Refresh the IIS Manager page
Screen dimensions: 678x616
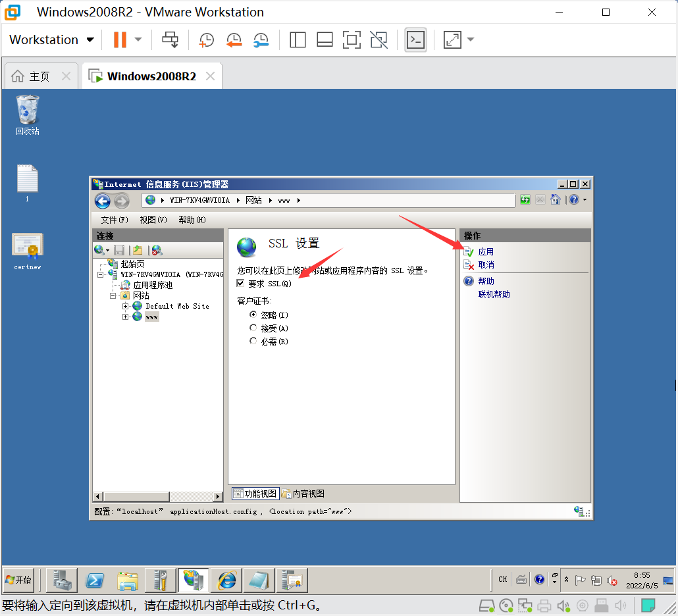[x=525, y=199]
